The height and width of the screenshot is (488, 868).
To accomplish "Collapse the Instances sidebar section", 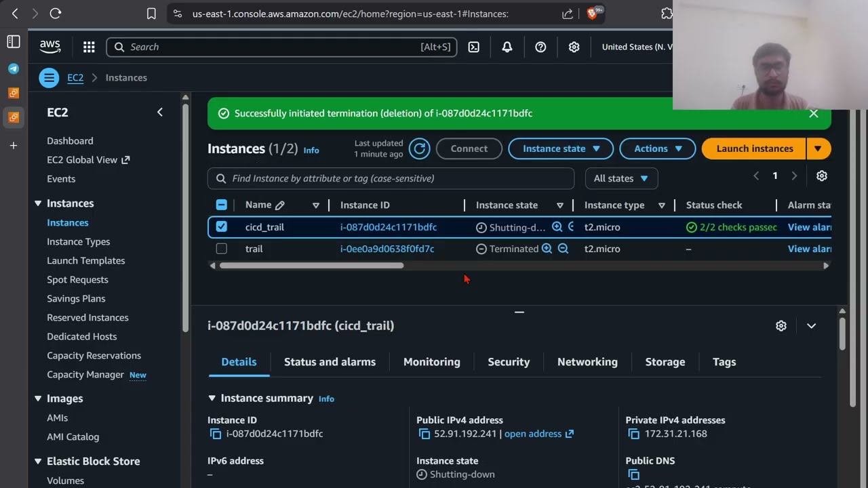I will tap(38, 203).
